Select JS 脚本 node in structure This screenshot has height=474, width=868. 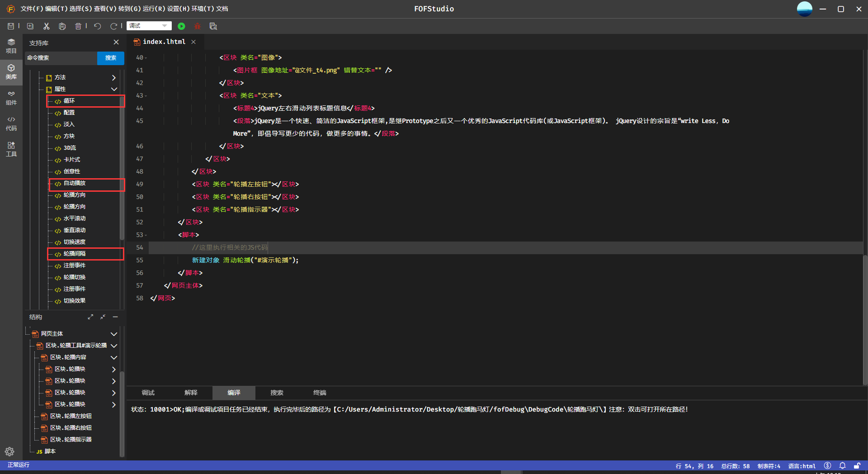pos(46,451)
